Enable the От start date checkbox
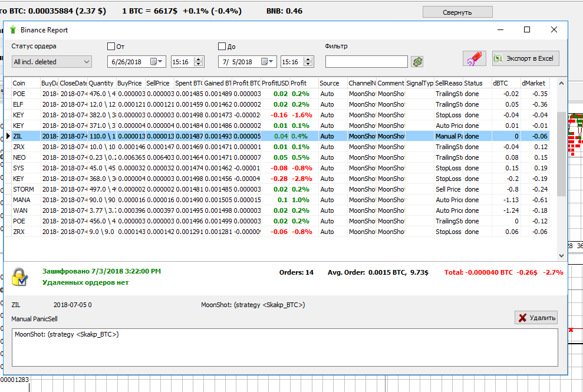 (111, 47)
